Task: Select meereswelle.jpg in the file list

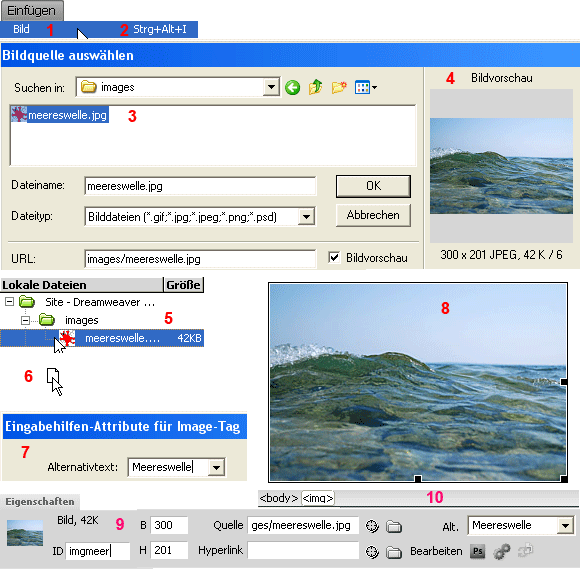Action: (60, 115)
